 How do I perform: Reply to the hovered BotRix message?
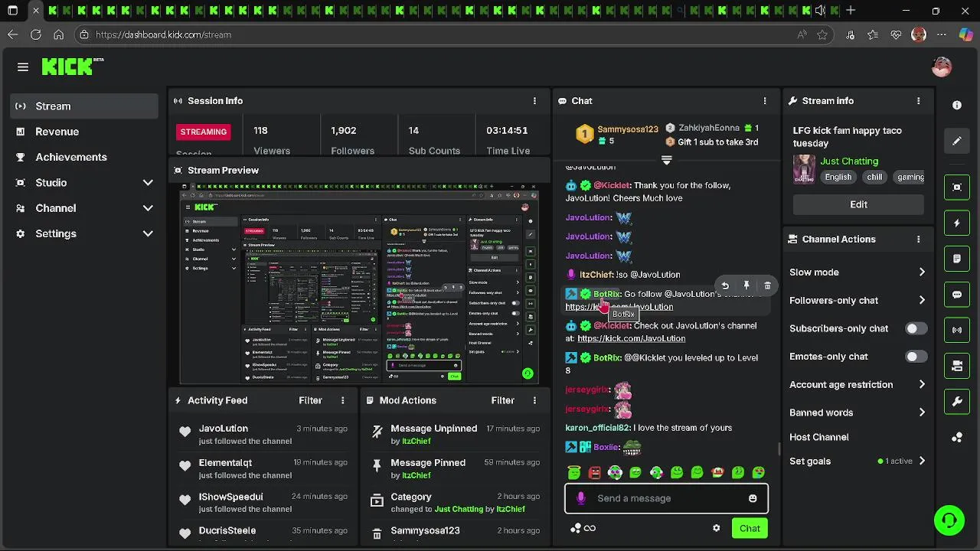click(x=725, y=285)
